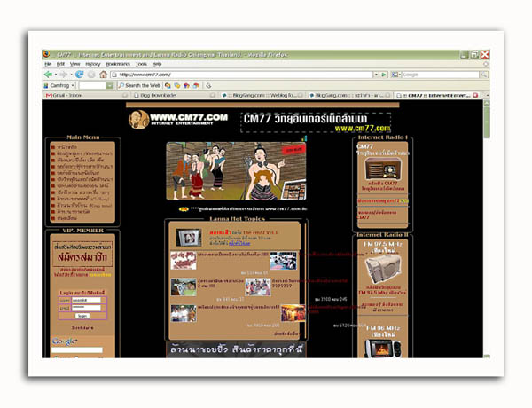Click the CM77 face logo in page header
This screenshot has height=408, width=532.
pyautogui.click(x=138, y=120)
